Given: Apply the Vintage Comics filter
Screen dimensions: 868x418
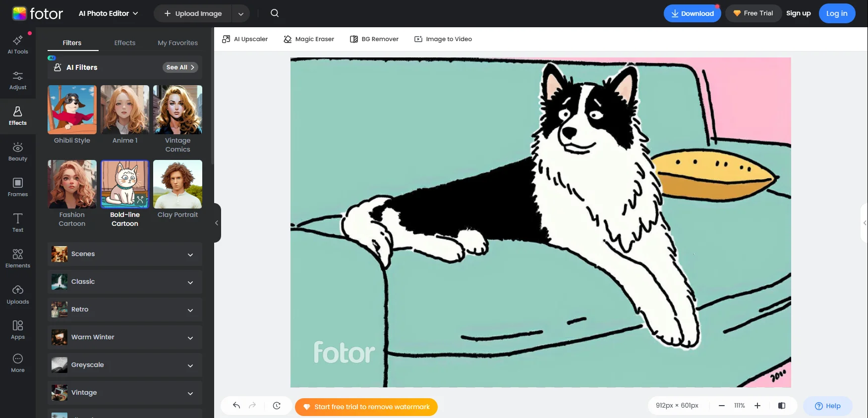Looking at the screenshot, I should point(178,109).
